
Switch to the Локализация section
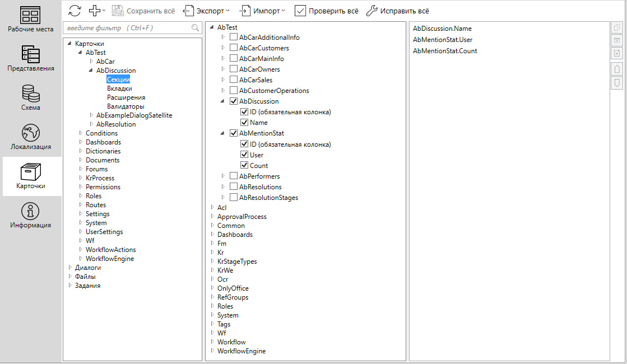tap(30, 137)
